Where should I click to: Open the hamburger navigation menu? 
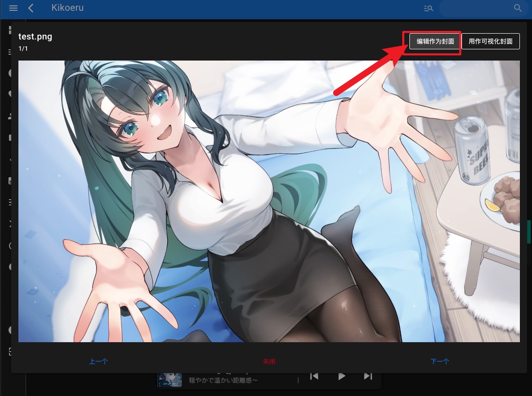13,8
